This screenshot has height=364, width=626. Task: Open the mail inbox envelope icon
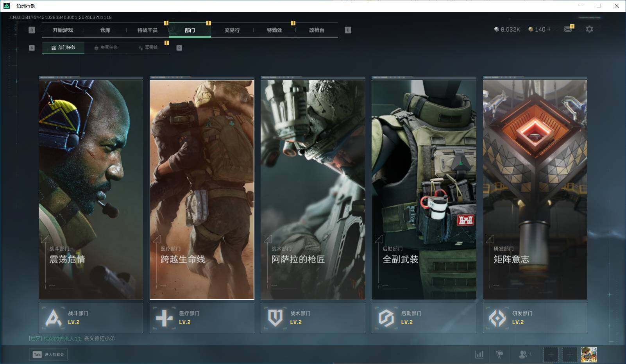[568, 29]
